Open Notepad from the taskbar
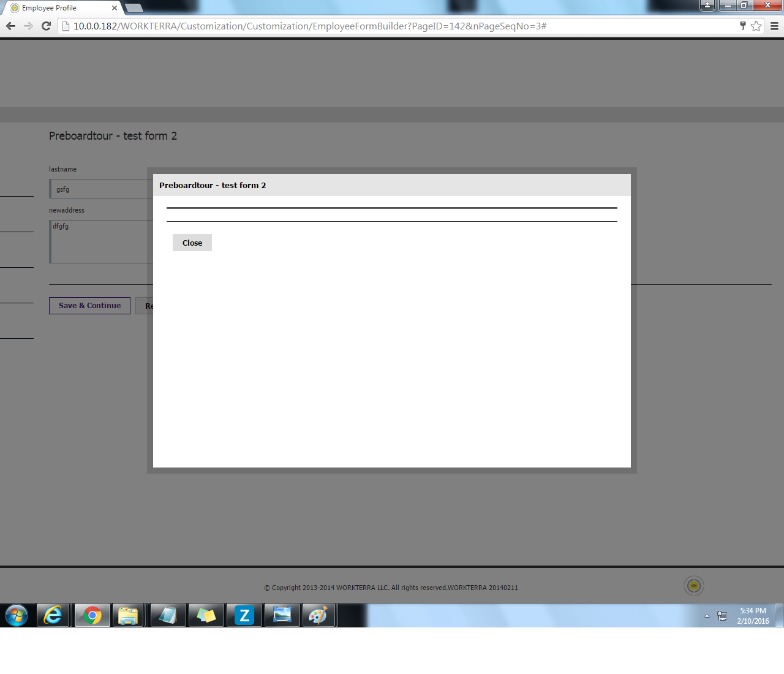This screenshot has height=674, width=784. click(168, 615)
